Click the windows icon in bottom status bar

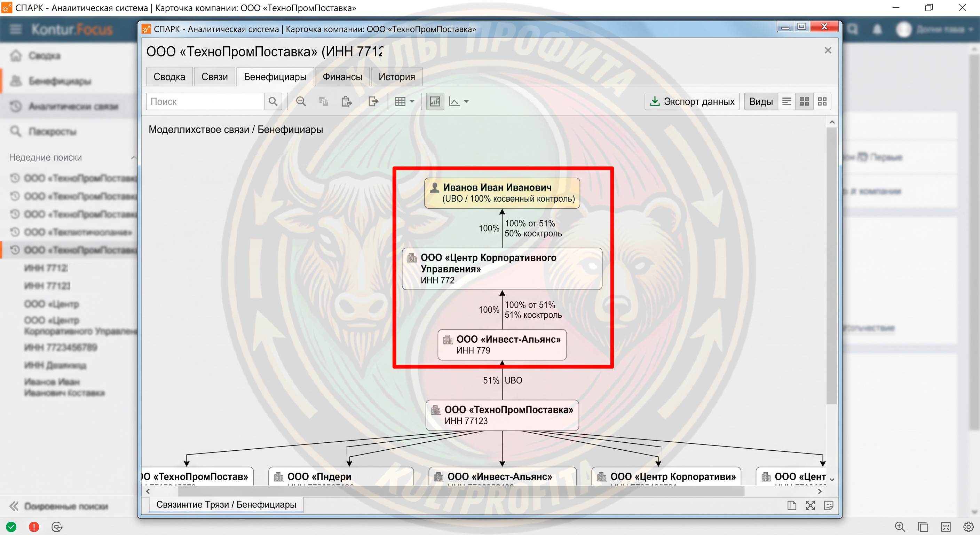tap(923, 527)
